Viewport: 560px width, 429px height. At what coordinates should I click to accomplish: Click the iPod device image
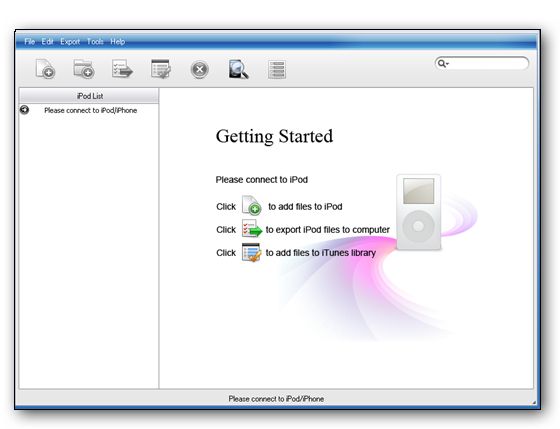419,212
